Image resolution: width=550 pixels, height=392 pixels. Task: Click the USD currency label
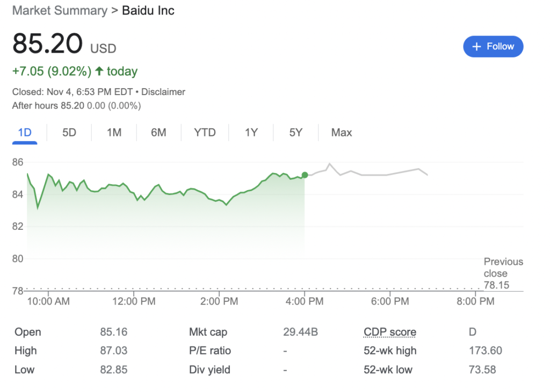pos(103,48)
